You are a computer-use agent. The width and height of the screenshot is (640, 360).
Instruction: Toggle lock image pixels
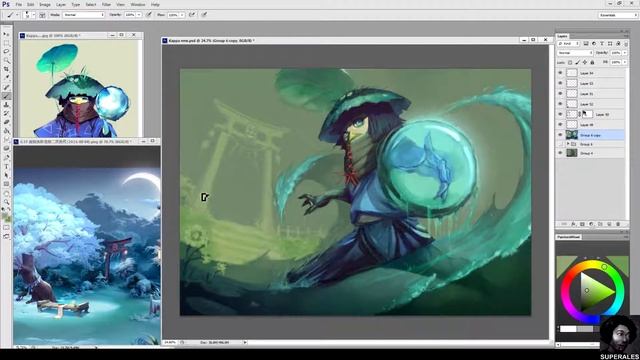click(578, 62)
